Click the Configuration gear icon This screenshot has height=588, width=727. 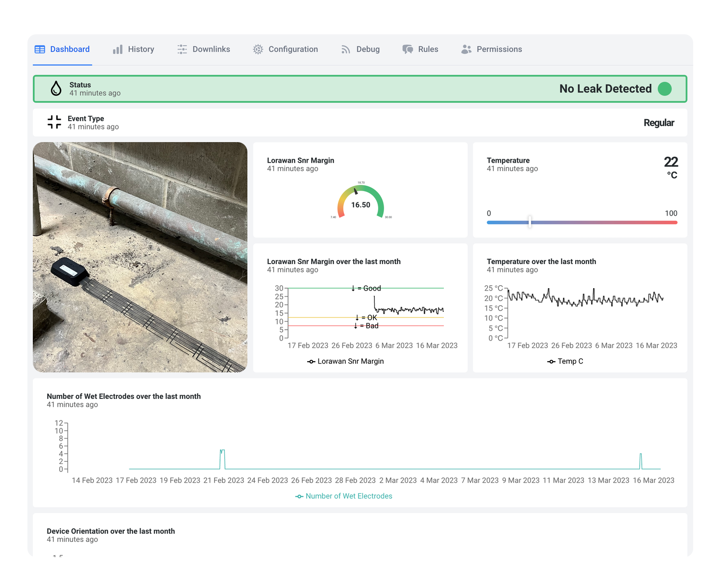click(258, 49)
